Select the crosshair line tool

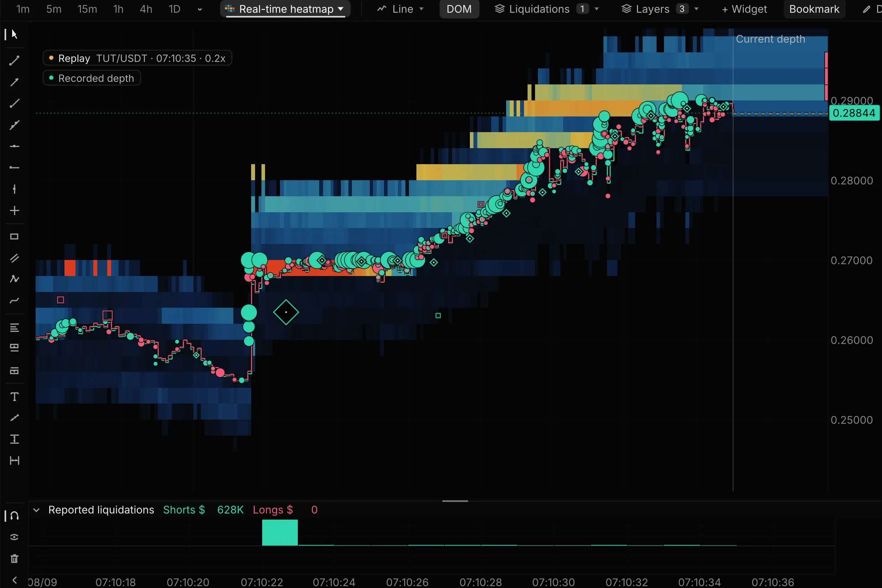coord(14,211)
